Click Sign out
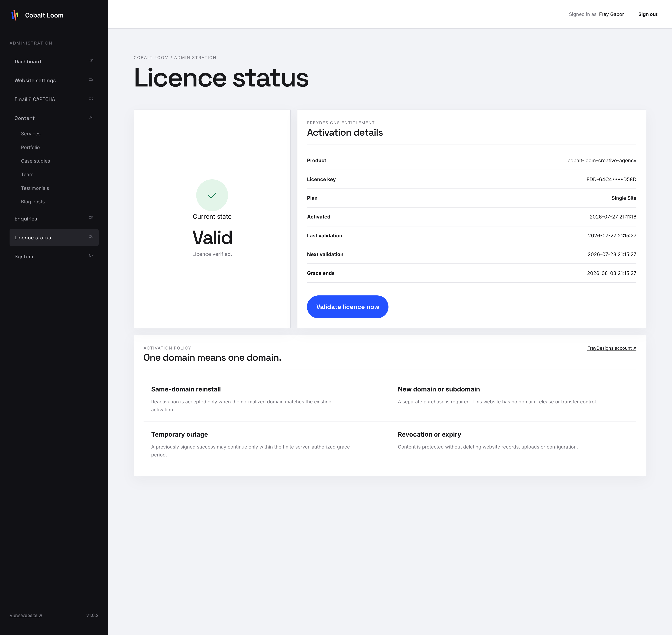672x635 pixels. pos(648,14)
